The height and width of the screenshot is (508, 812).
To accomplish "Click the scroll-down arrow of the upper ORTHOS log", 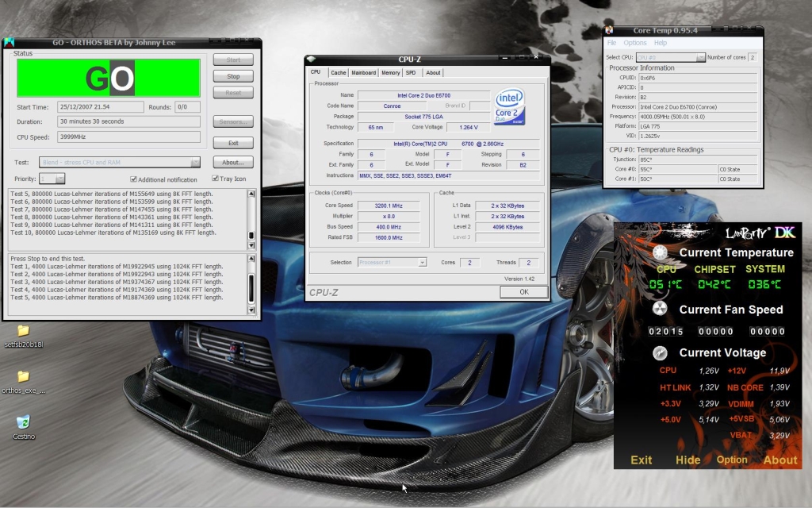I will (x=251, y=245).
